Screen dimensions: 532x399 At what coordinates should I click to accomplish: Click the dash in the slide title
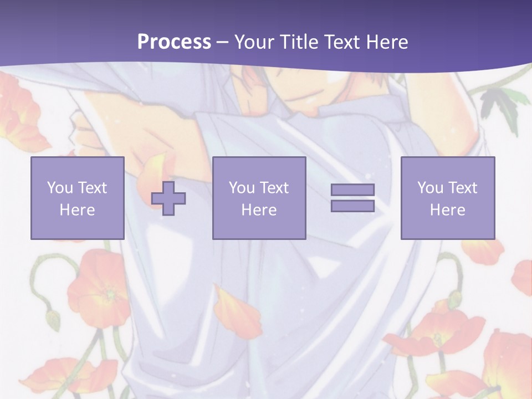pos(223,42)
